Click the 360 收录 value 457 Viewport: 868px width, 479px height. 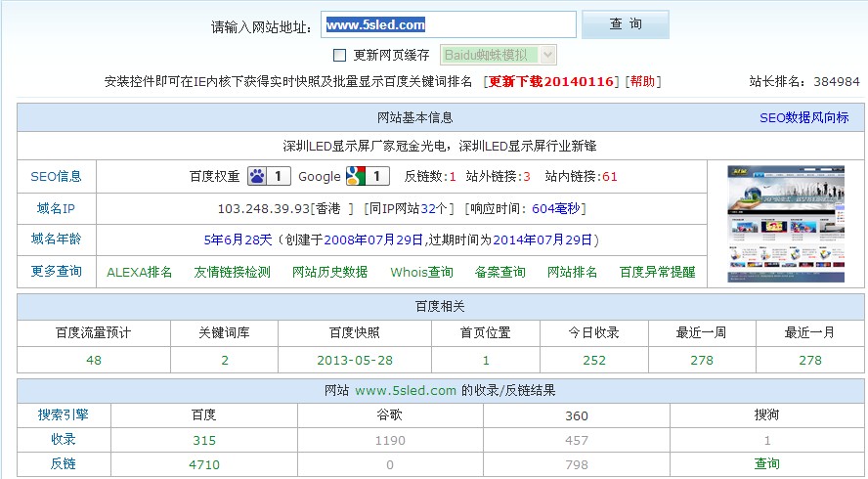click(577, 440)
